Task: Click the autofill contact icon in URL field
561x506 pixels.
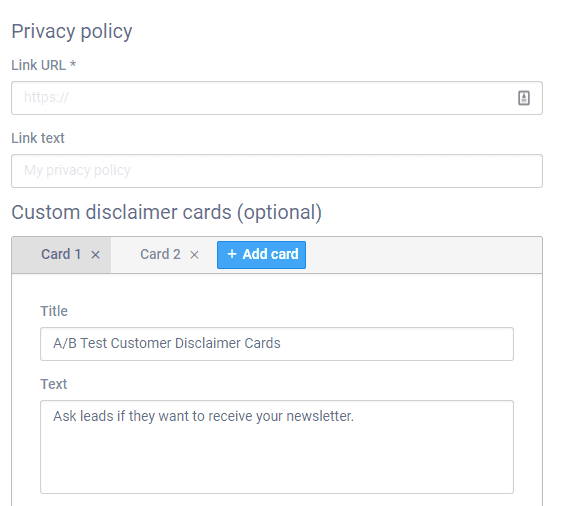Action: click(524, 98)
